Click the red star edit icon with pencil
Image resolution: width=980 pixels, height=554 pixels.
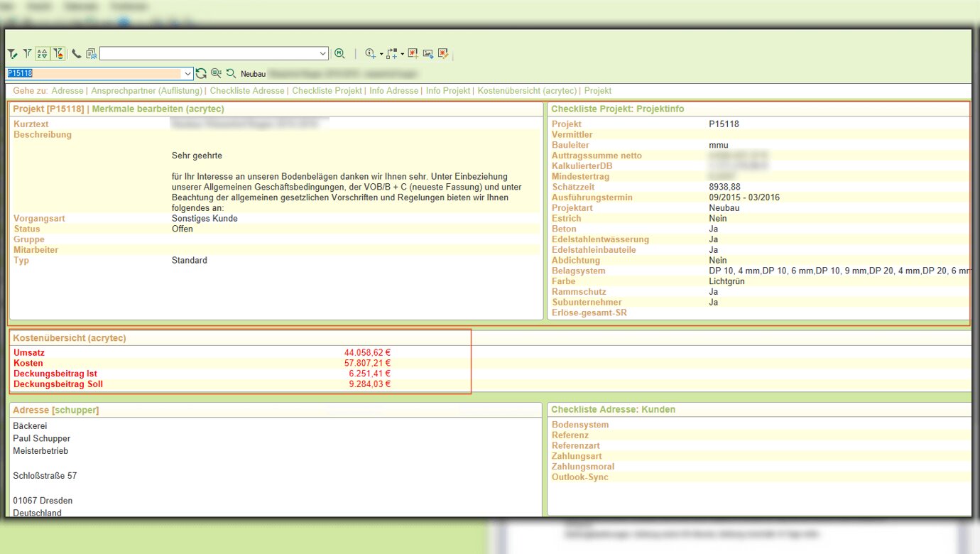pos(443,54)
